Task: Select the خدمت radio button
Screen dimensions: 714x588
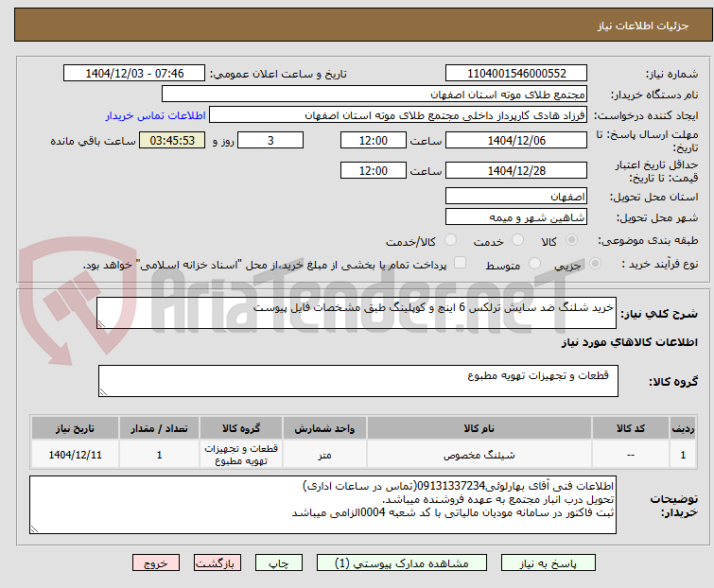Action: (517, 240)
